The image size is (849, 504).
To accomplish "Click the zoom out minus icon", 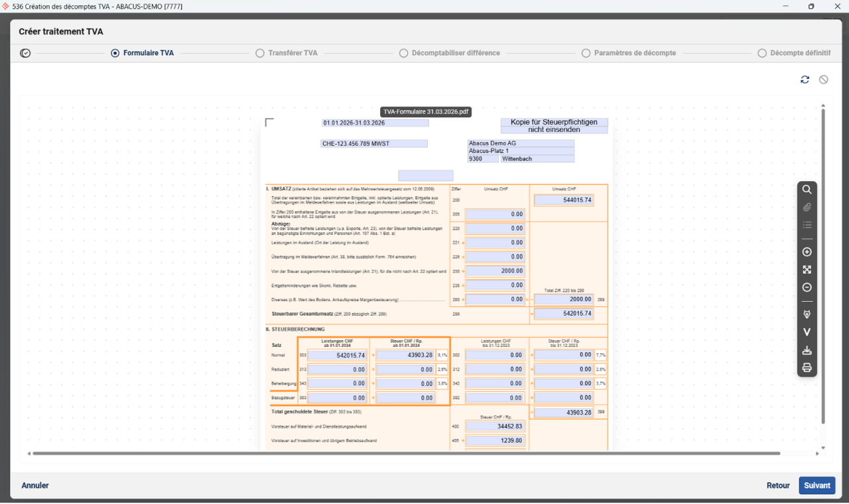I will (807, 288).
